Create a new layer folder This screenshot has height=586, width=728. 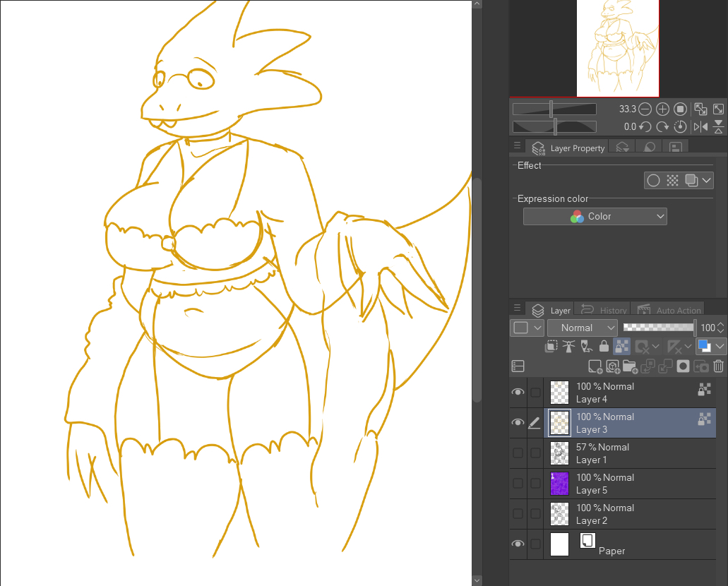click(x=630, y=366)
